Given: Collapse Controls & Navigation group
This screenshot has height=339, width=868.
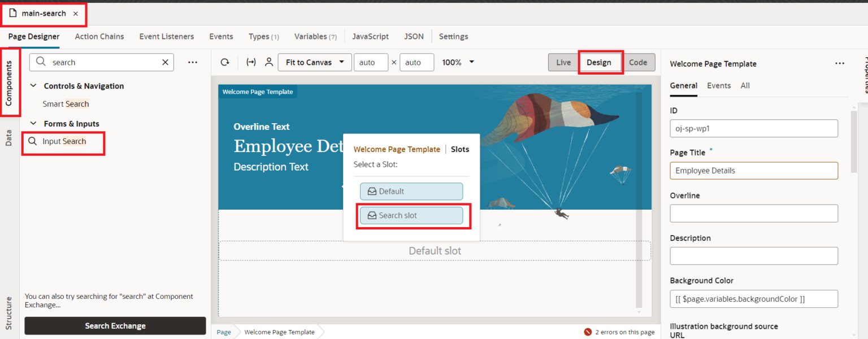Looking at the screenshot, I should (x=33, y=86).
